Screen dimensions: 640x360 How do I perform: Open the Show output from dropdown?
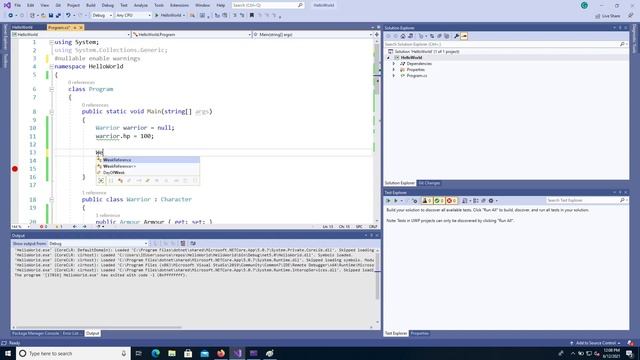pyautogui.click(x=98, y=244)
